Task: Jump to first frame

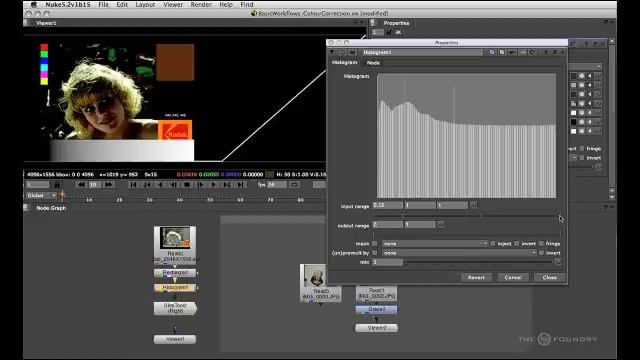Action: (x=133, y=185)
